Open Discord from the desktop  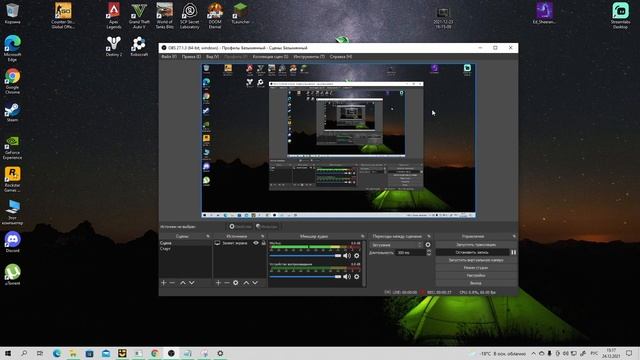point(13,242)
